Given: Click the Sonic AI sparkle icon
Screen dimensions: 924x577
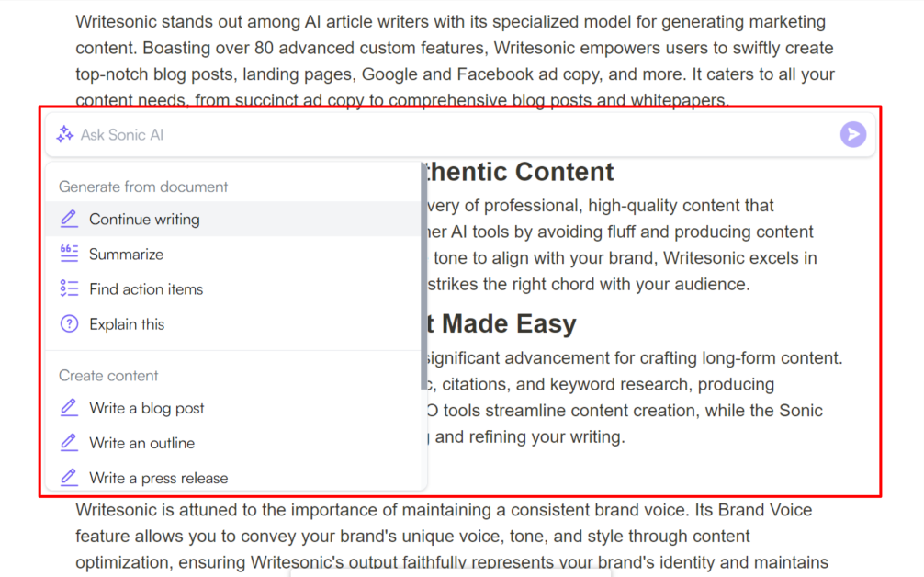Looking at the screenshot, I should pyautogui.click(x=65, y=134).
